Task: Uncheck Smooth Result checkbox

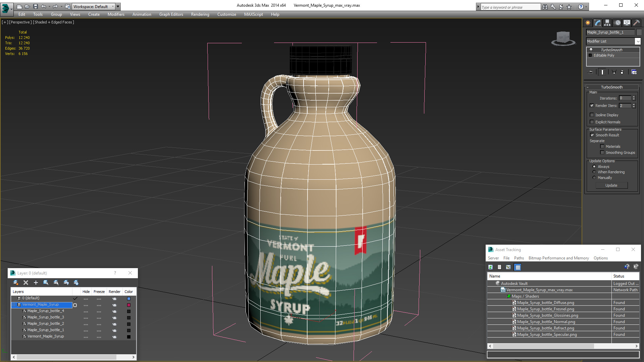Action: click(x=592, y=135)
